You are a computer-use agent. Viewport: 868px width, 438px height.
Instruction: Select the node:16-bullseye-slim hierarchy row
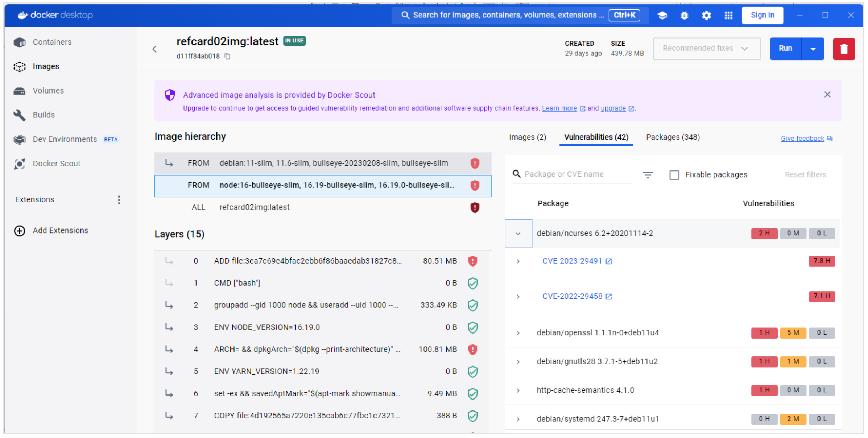pos(323,186)
